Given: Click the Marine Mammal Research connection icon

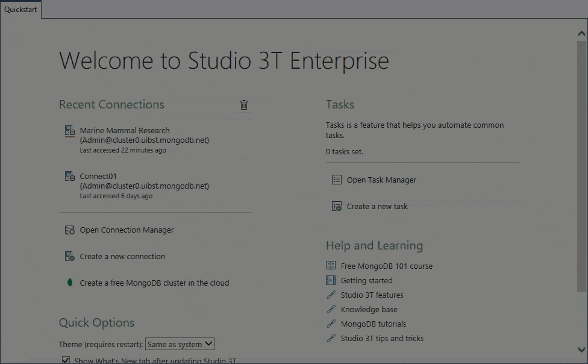Looking at the screenshot, I should point(70,131).
